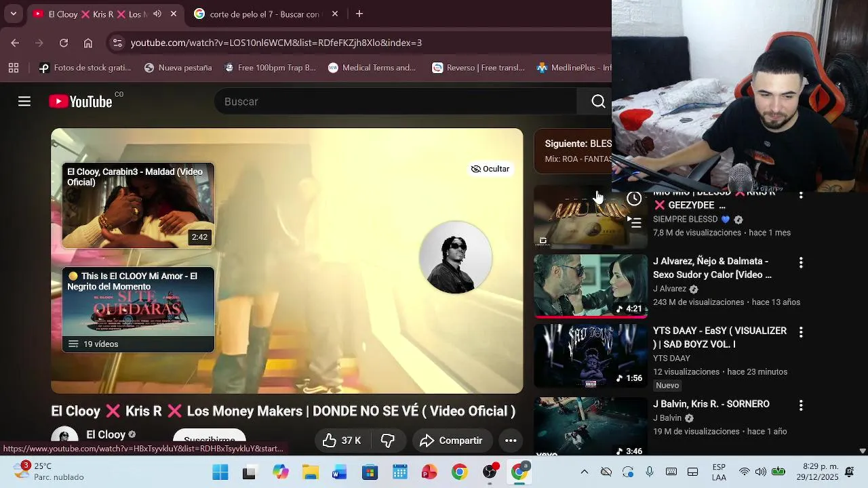Open PowerPoint from taskbar
Image resolution: width=868 pixels, height=488 pixels.
[429, 472]
